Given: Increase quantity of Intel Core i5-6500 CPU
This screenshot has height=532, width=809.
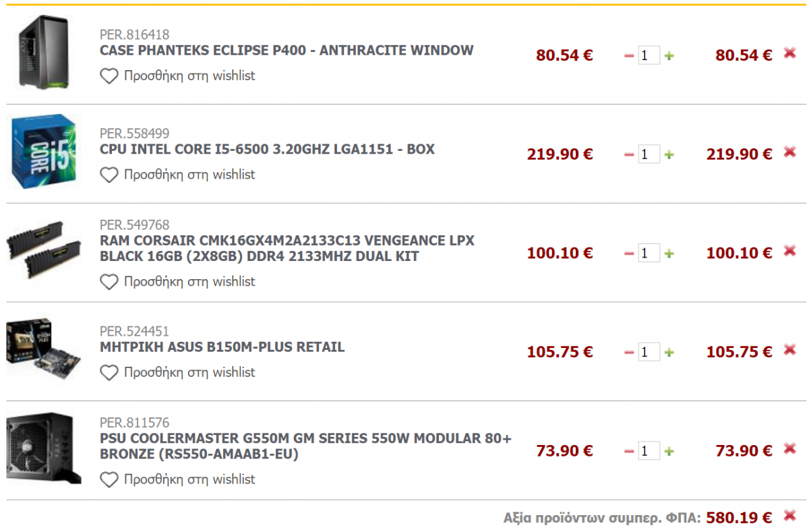Looking at the screenshot, I should 669,154.
